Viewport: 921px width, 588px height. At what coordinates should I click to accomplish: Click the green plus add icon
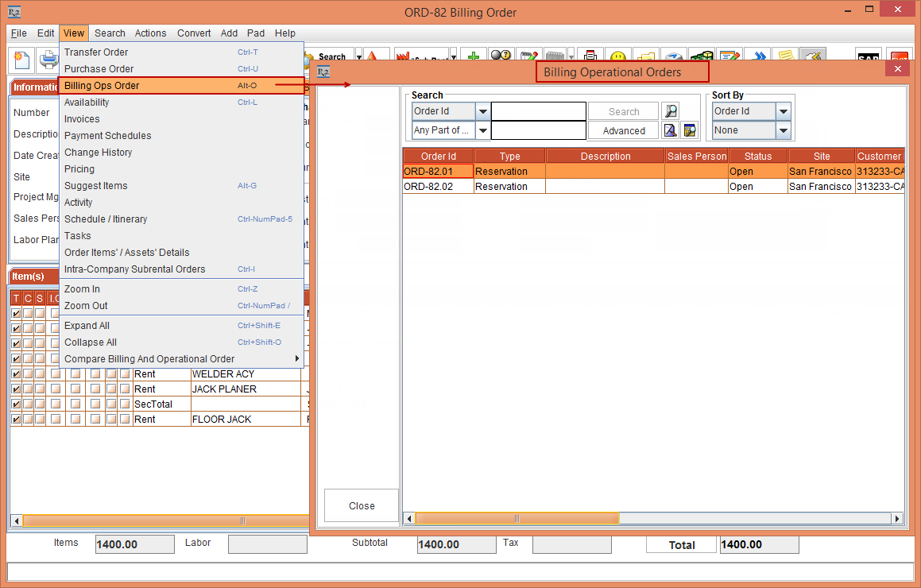tap(473, 58)
